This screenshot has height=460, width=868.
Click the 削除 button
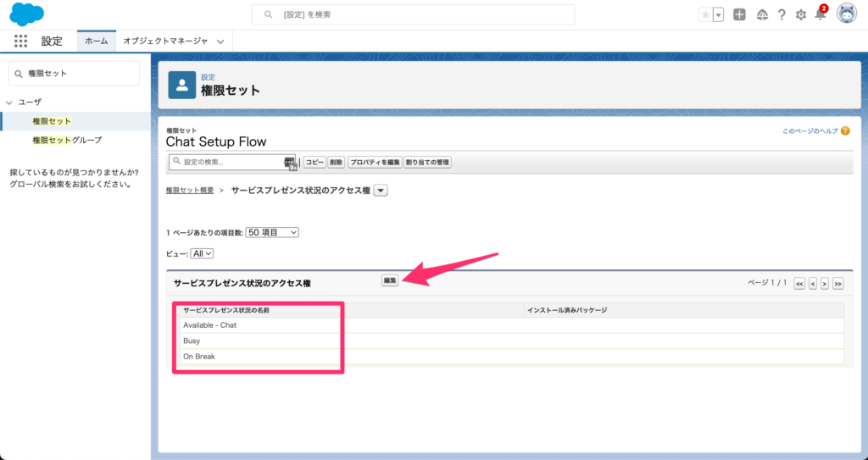(x=336, y=162)
